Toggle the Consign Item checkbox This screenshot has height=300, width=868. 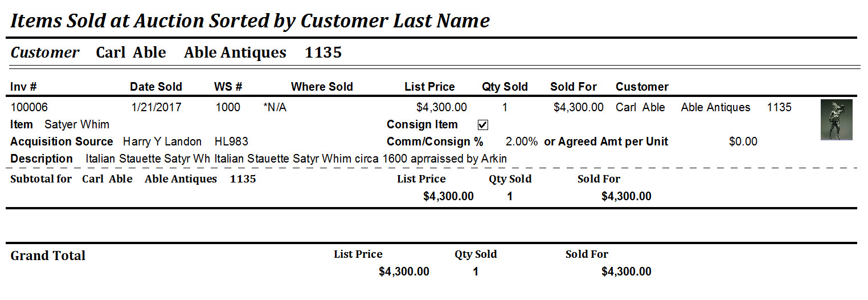tap(483, 125)
